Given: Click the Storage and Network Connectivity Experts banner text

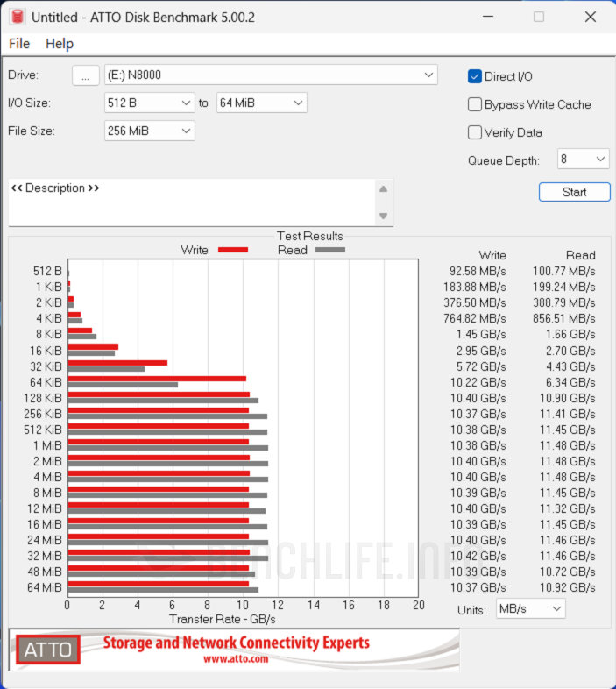Looking at the screenshot, I should click(236, 643).
